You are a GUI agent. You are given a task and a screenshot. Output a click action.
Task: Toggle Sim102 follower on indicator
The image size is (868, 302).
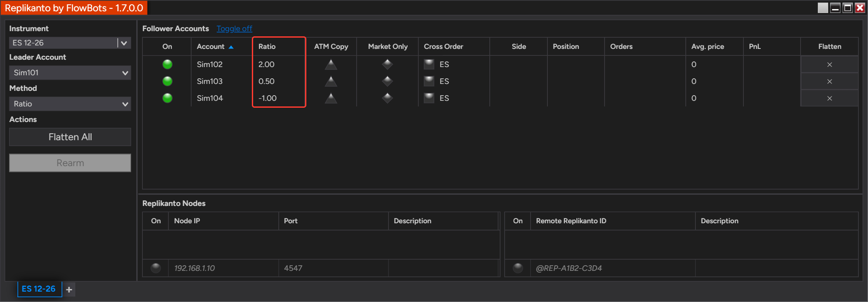167,64
